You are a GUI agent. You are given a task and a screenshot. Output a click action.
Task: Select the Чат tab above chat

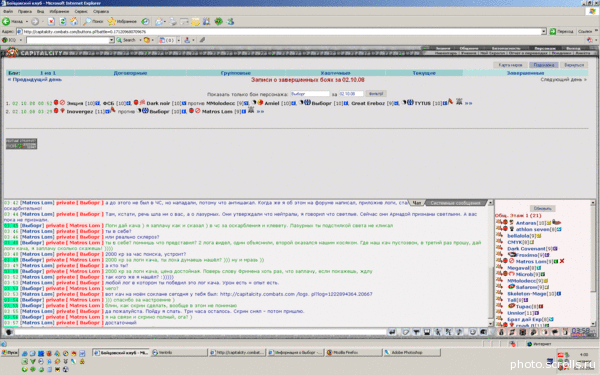coord(417,203)
